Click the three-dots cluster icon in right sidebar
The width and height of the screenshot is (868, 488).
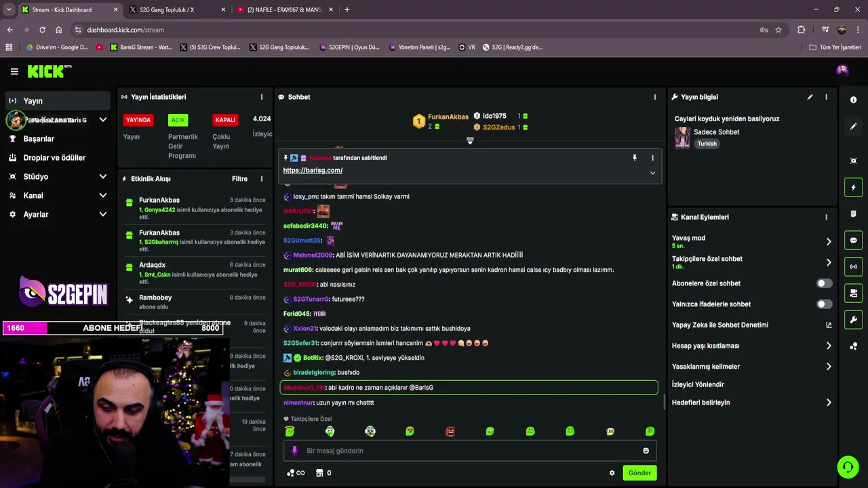[853, 346]
